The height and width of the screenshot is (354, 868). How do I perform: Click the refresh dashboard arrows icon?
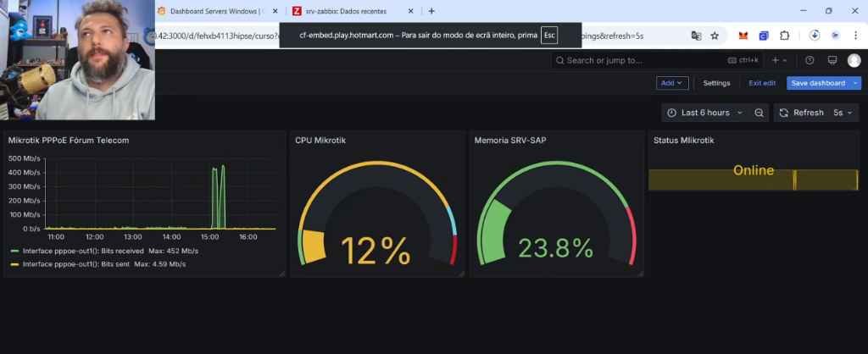(x=784, y=113)
